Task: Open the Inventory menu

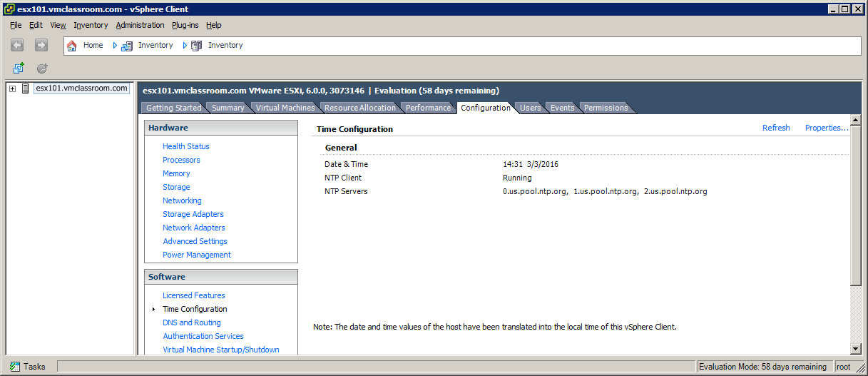Action: point(91,25)
